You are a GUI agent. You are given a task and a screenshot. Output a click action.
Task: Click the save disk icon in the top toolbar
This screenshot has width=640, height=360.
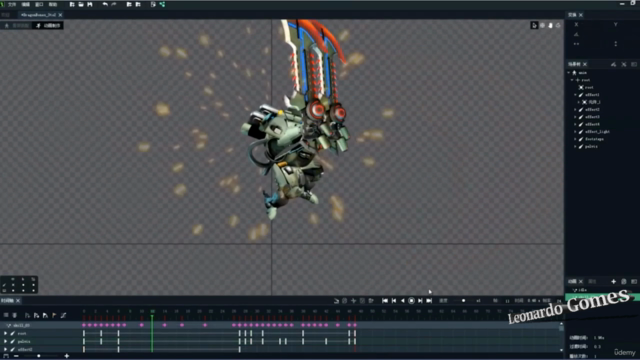point(90,4)
